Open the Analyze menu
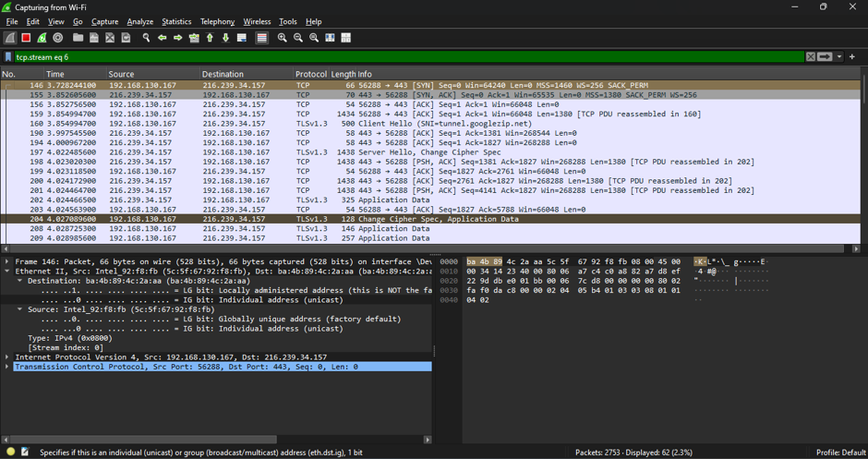The image size is (868, 459). [140, 21]
